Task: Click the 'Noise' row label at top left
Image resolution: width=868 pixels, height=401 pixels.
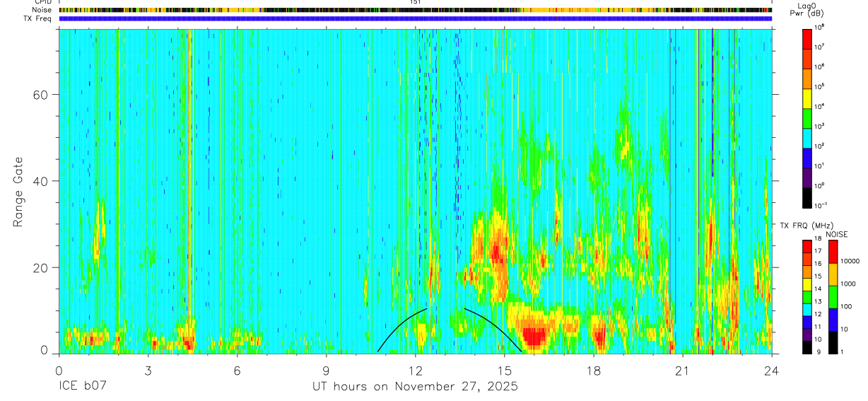Action: 42,10
